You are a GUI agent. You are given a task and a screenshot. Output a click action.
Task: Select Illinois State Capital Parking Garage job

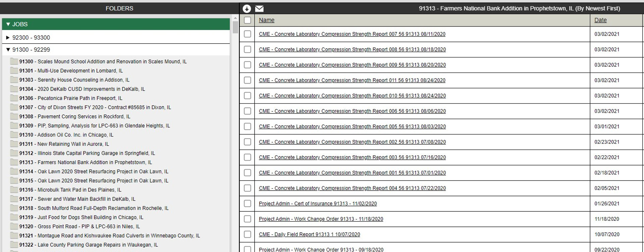point(87,153)
